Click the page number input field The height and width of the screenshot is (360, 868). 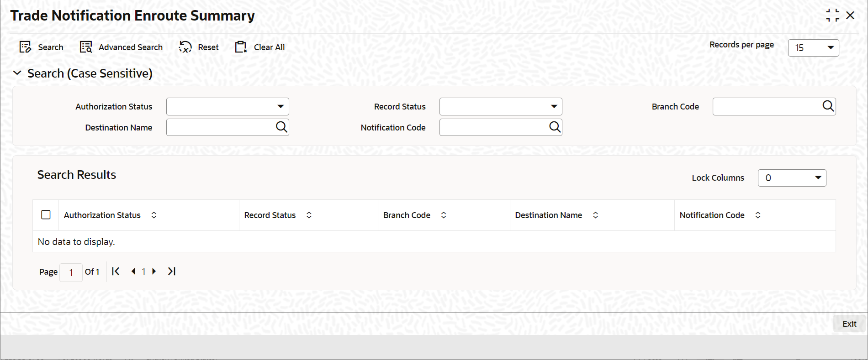coord(71,272)
